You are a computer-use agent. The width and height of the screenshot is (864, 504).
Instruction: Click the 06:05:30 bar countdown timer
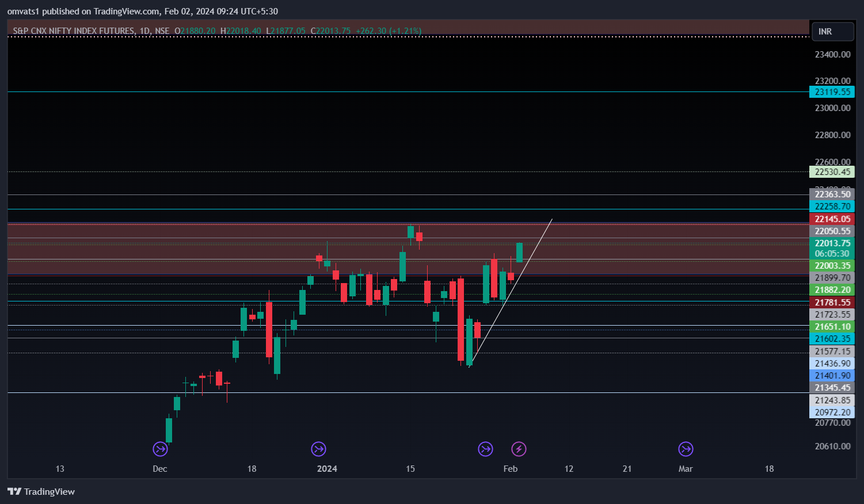point(832,254)
